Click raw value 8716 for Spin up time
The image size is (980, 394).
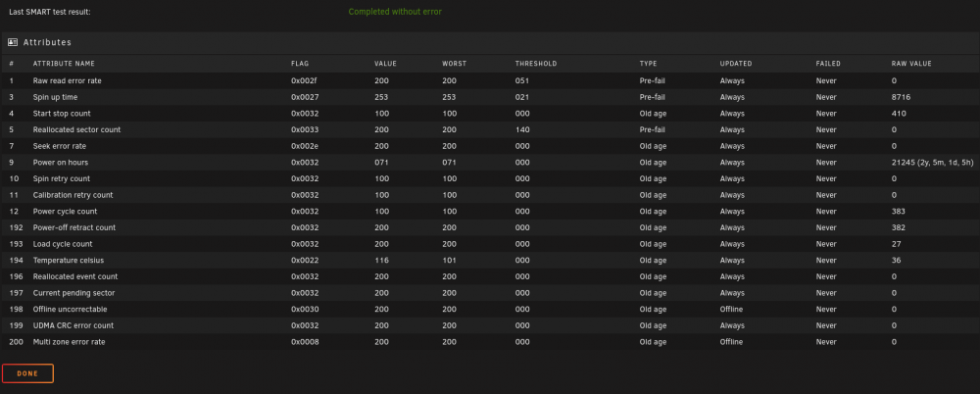pos(900,97)
